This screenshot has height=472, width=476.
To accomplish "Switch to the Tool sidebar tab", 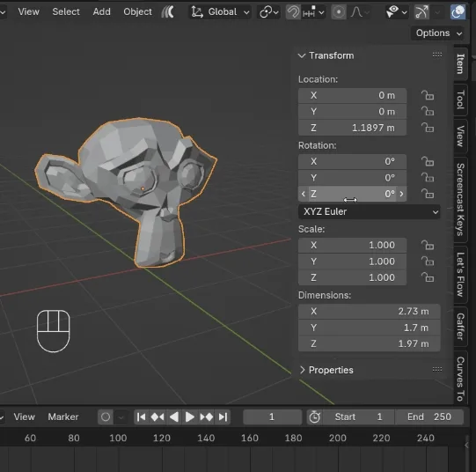I will (460, 100).
